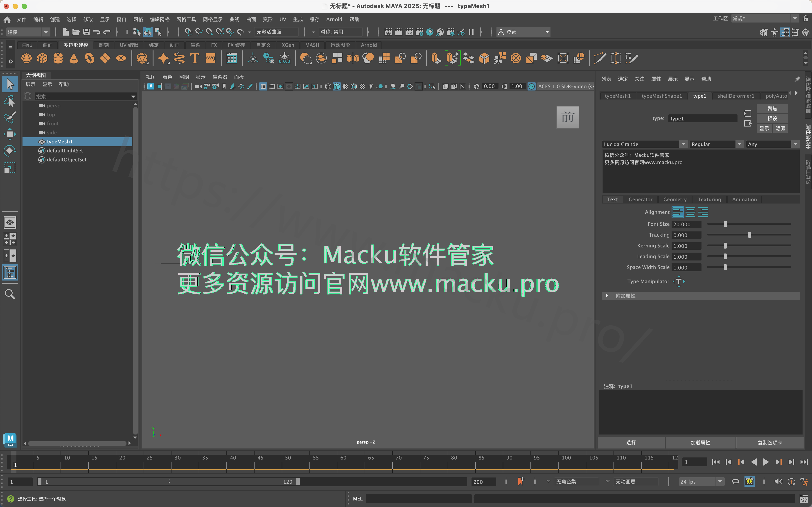Click the front view cube label
Image resolution: width=812 pixels, height=507 pixels.
pyautogui.click(x=568, y=117)
